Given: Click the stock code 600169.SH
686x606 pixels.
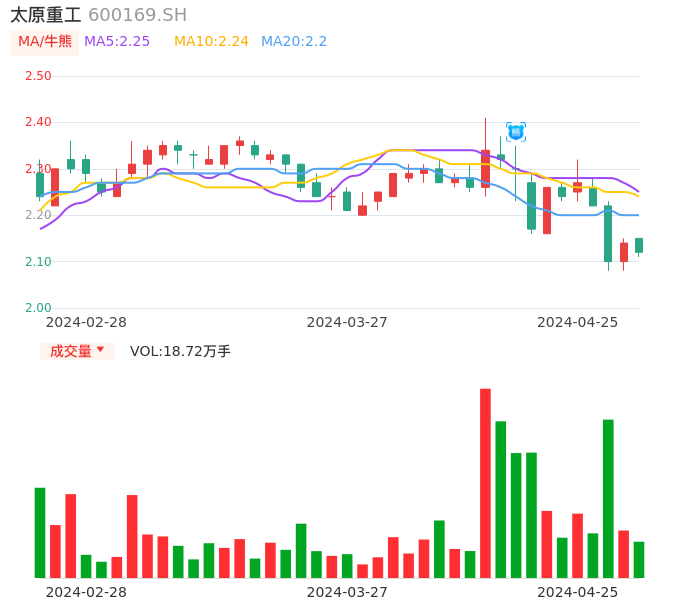Looking at the screenshot, I should tap(137, 15).
